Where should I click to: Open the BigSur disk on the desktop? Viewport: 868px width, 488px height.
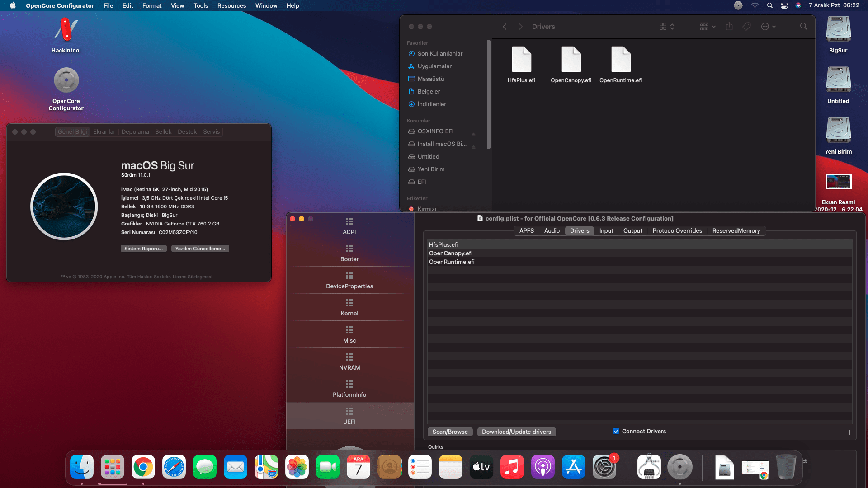[x=838, y=28]
